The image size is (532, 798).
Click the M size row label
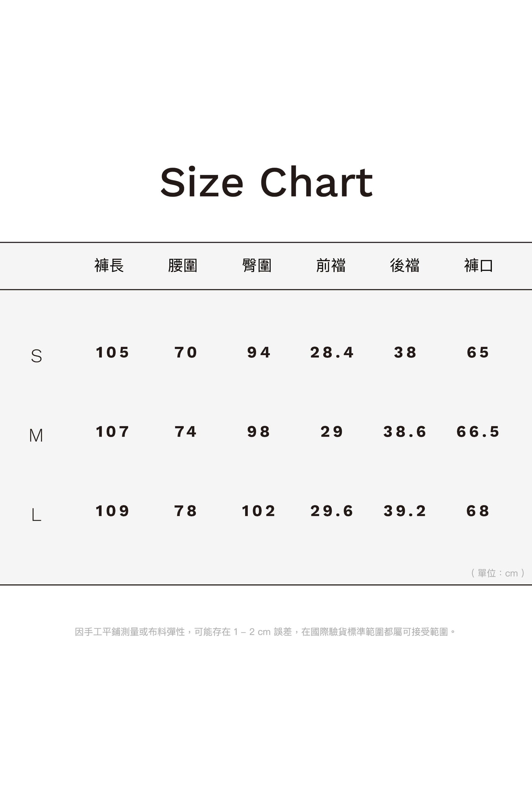pos(36,435)
